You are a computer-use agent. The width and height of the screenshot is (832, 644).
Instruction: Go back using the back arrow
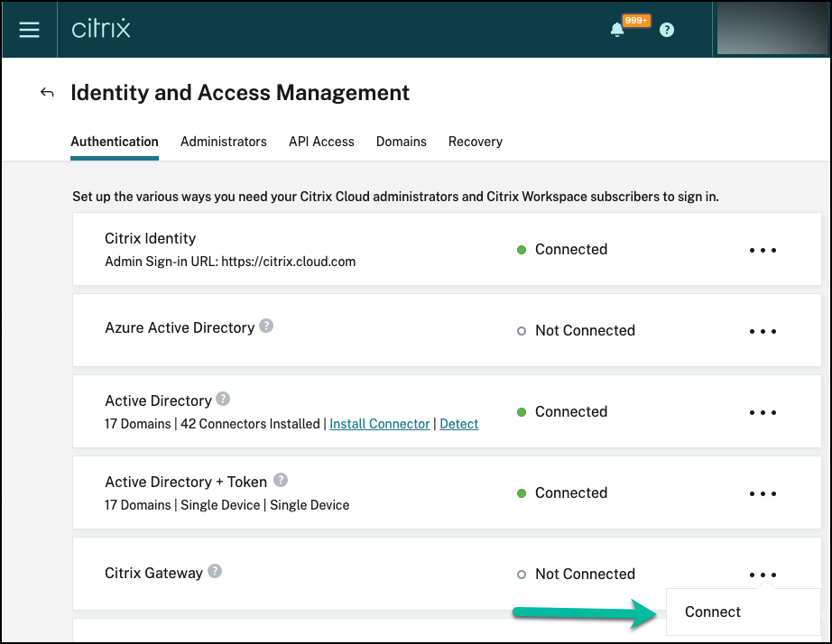pyautogui.click(x=47, y=92)
